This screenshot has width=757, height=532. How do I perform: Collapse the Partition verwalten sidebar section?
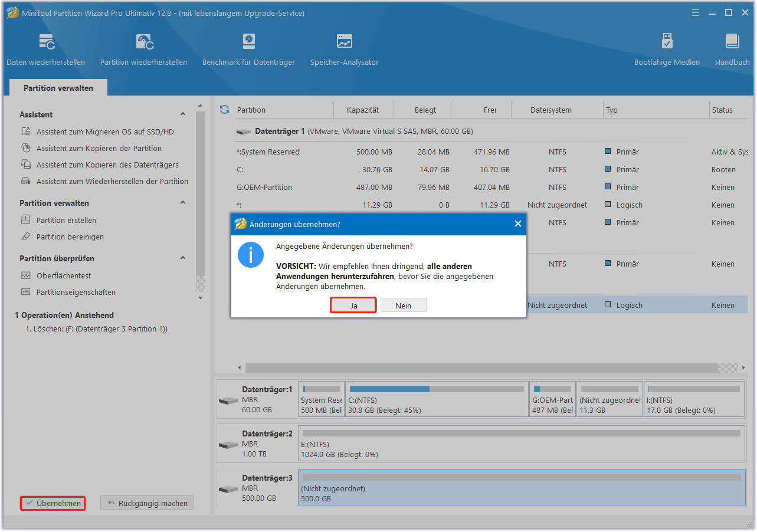(x=183, y=203)
